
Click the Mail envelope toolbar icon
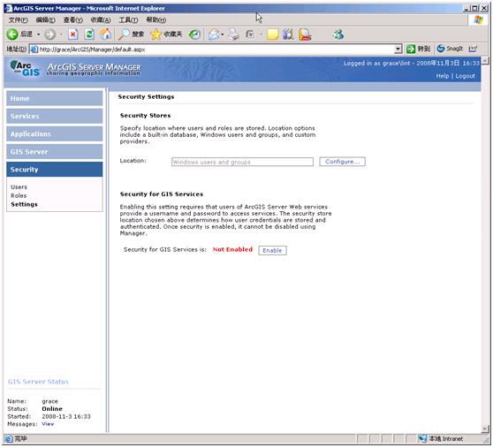(x=214, y=34)
